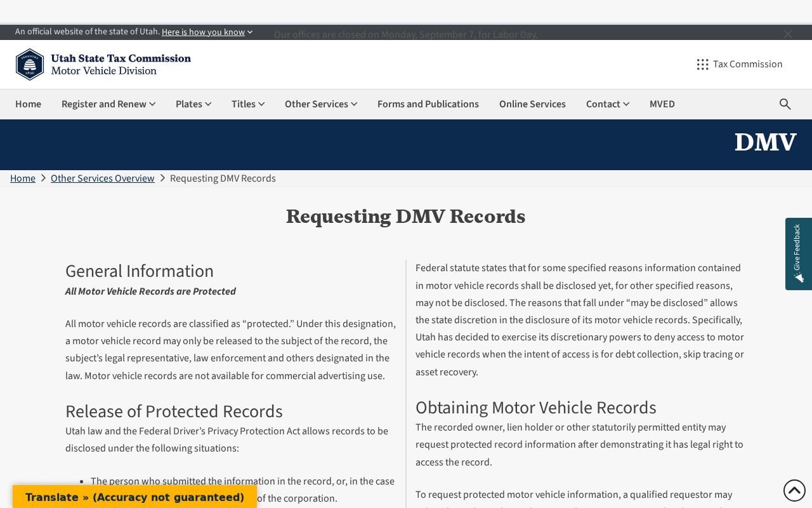Screen dimensions: 812x508
Task: Expand the Plates dropdown menu
Action: point(193,104)
